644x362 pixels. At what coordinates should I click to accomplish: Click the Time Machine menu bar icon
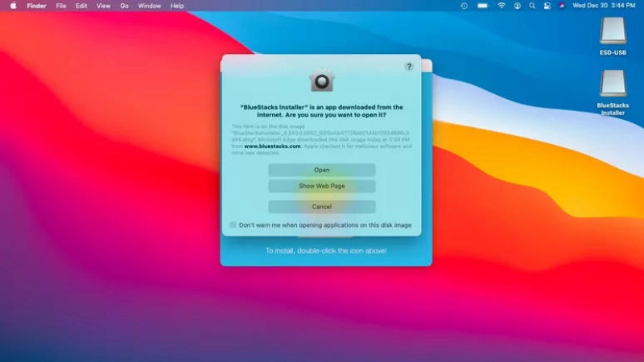pyautogui.click(x=464, y=6)
